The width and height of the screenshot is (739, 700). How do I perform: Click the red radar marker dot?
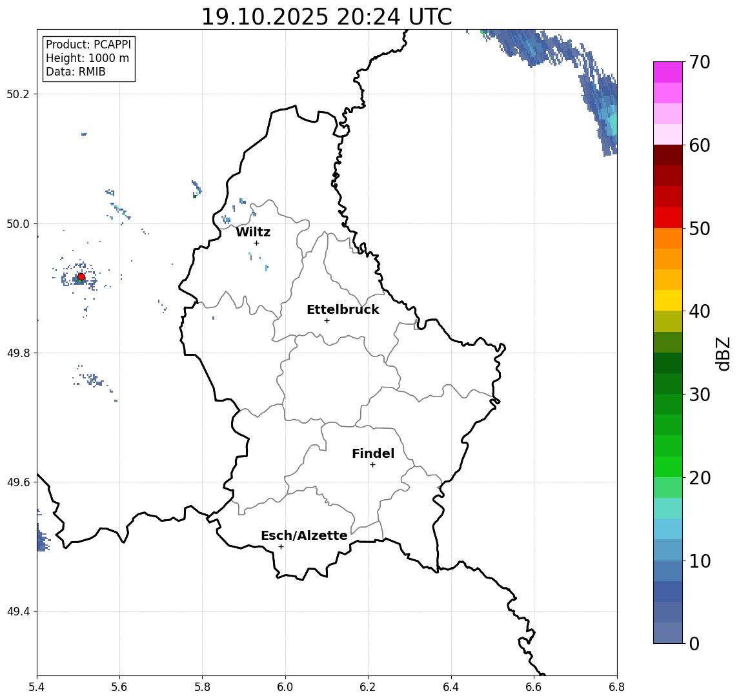(81, 277)
